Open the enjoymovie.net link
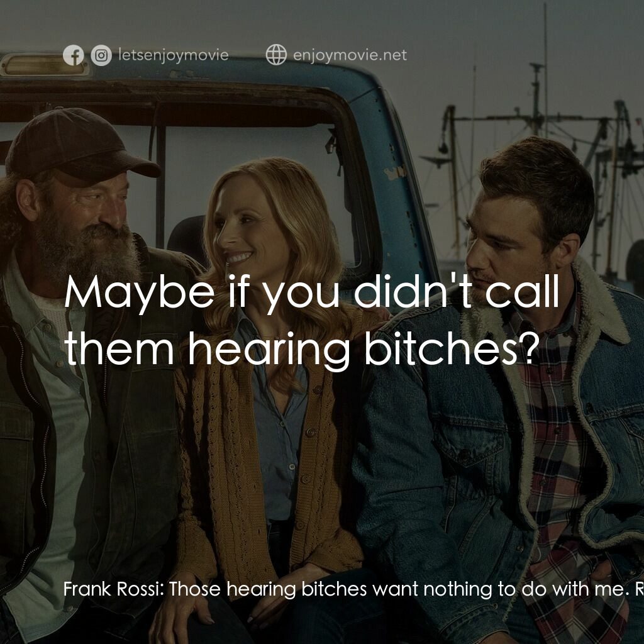 [x=350, y=55]
